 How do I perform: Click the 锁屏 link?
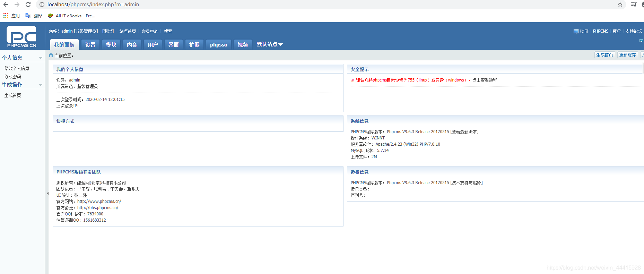click(x=584, y=31)
